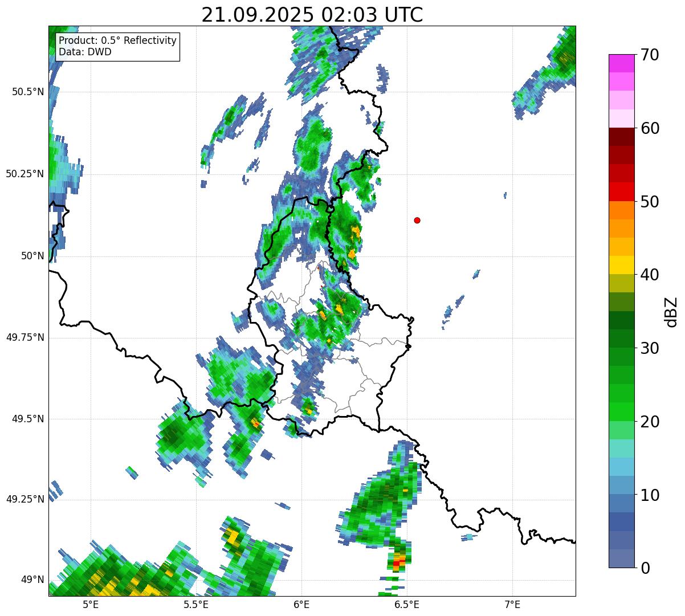Screen dimensions: 685x616
Task: Click the 50.25°N latitude label
Action: coord(25,174)
